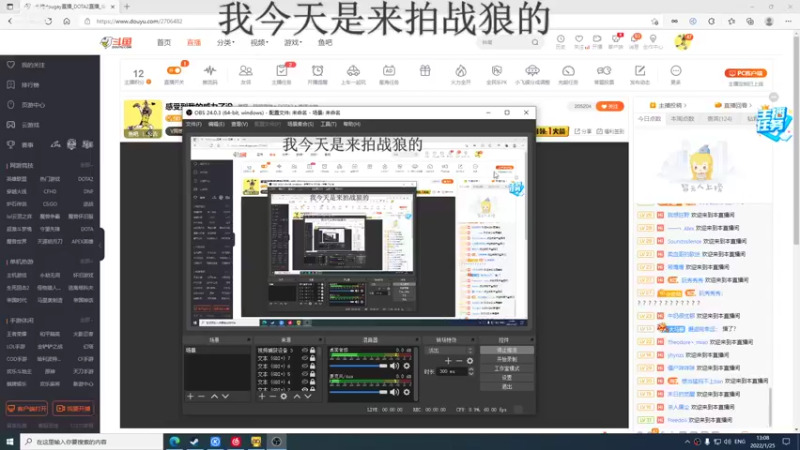Viewport: 800px width, 450px height.
Task: Open the gift box icon in Douyu toolbar
Action: tap(425, 71)
